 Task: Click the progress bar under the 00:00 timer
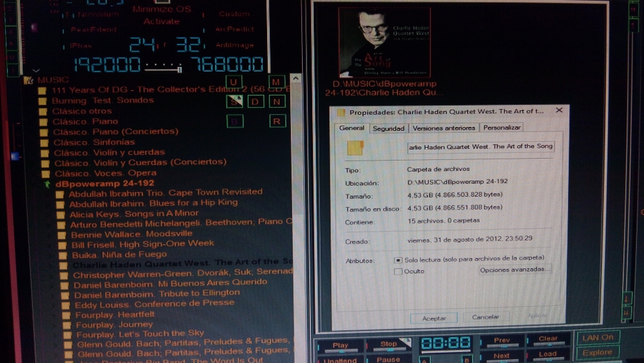446,352
